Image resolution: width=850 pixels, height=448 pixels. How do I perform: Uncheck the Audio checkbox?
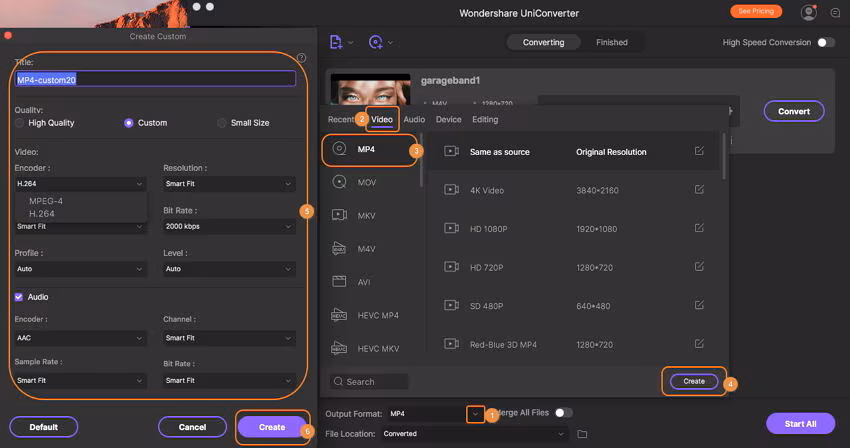tap(19, 297)
